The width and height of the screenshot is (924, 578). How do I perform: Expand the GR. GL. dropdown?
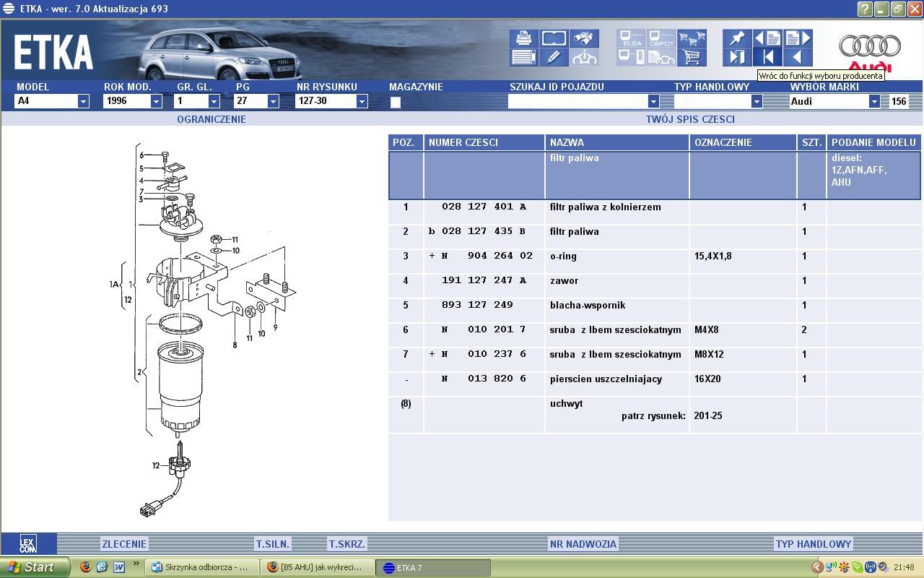point(214,101)
